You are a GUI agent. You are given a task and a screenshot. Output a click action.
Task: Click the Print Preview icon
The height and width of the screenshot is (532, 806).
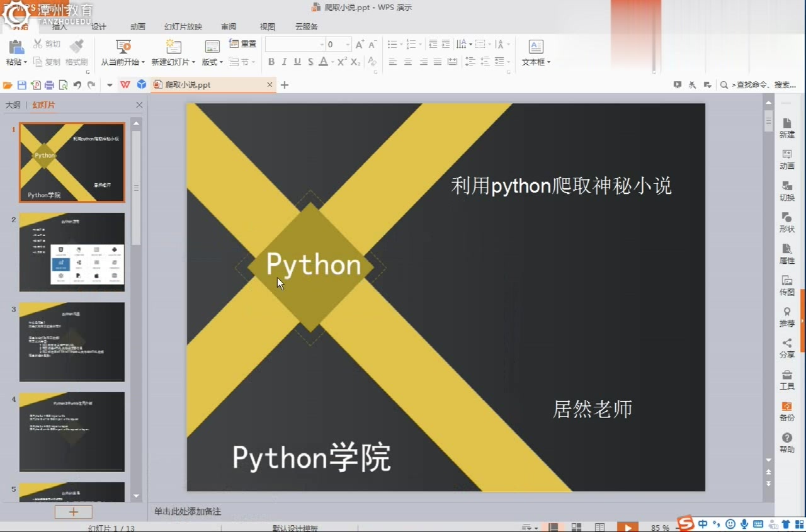click(63, 85)
